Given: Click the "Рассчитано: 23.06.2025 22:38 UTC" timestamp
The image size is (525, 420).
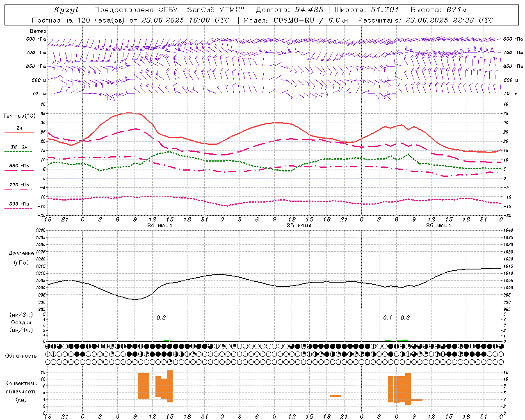Looking at the screenshot, I should coord(426,20).
